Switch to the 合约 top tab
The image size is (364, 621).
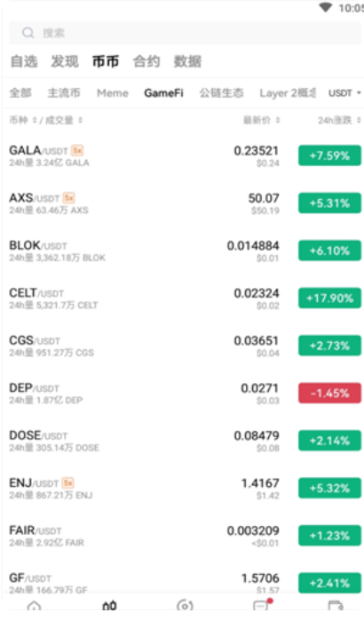[x=146, y=61]
